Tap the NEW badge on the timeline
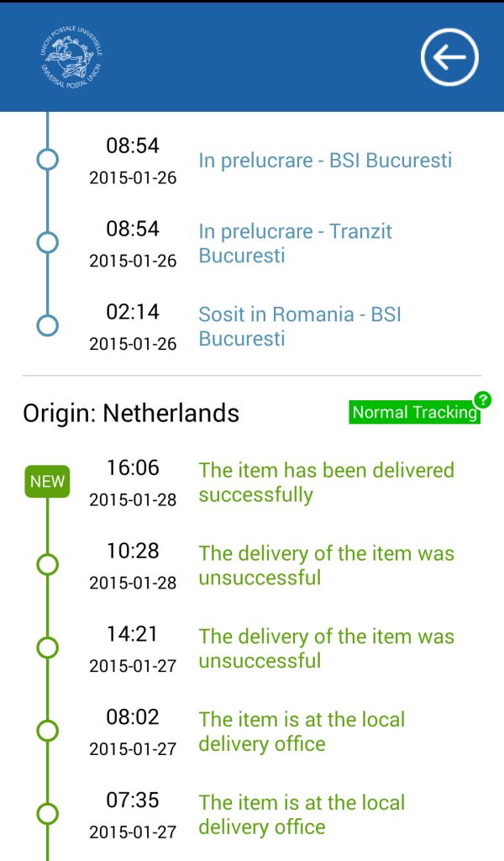Screen dimensions: 504x861 tap(47, 482)
